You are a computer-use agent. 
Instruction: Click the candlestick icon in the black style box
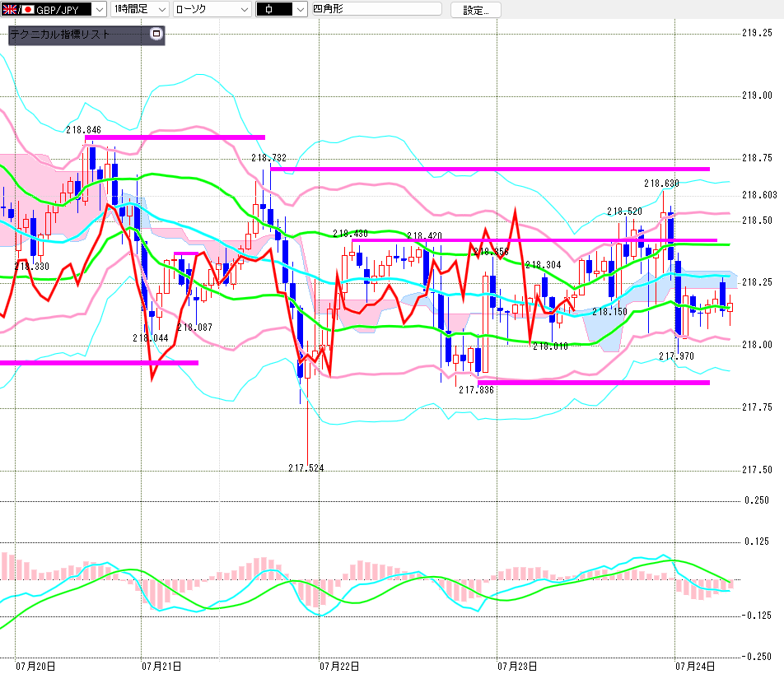tap(269, 10)
